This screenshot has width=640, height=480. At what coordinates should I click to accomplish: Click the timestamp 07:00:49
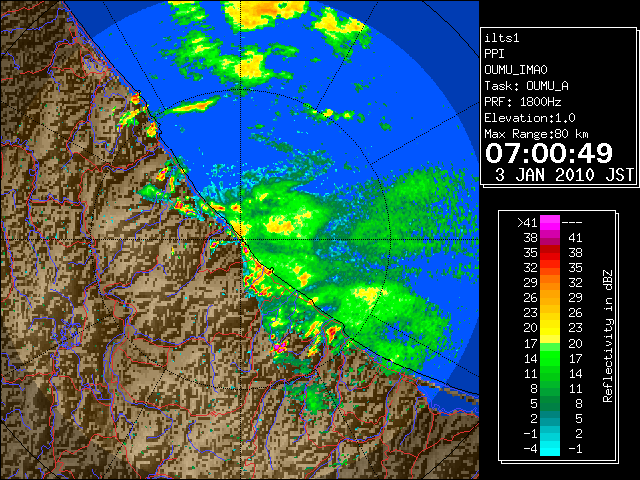(549, 153)
